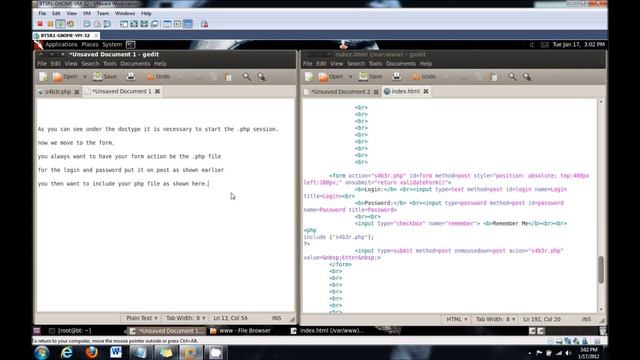
Task: Click New document icon in index.html gedit toolbar
Action: (309, 76)
